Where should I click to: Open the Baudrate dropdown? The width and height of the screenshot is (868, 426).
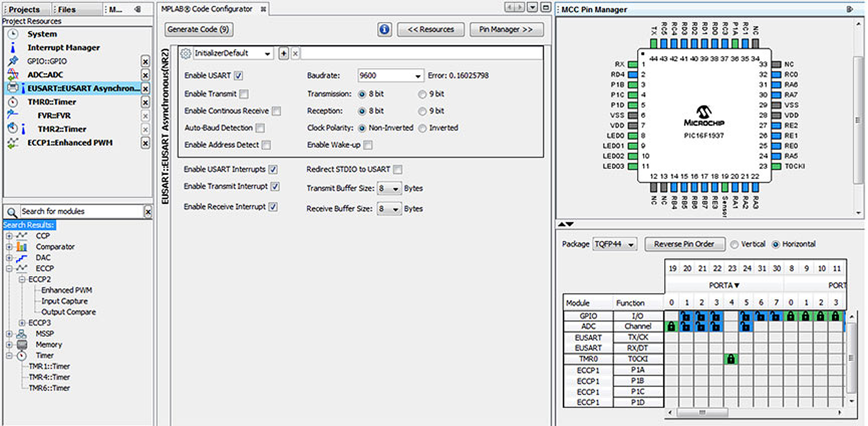(x=418, y=76)
